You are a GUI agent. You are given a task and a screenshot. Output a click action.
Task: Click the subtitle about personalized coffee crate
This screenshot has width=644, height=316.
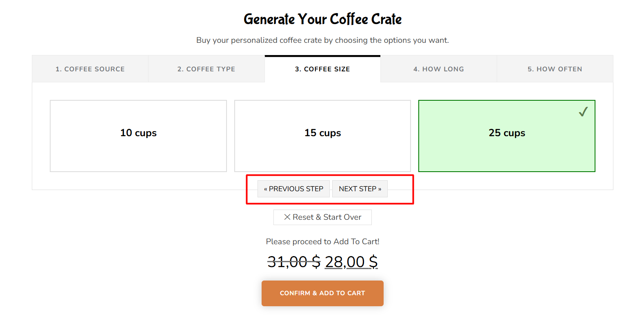click(322, 40)
